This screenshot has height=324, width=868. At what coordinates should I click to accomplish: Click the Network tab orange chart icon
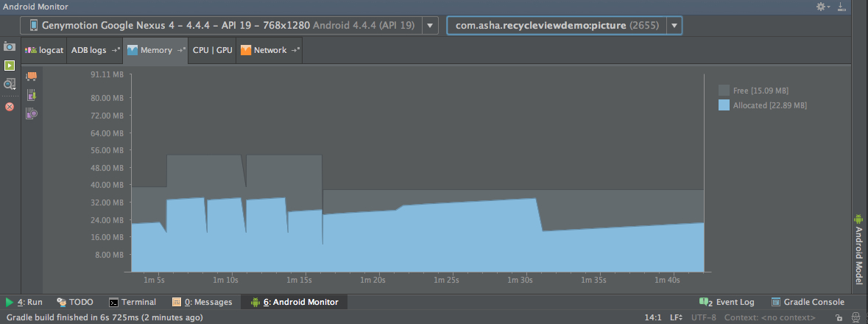(245, 50)
